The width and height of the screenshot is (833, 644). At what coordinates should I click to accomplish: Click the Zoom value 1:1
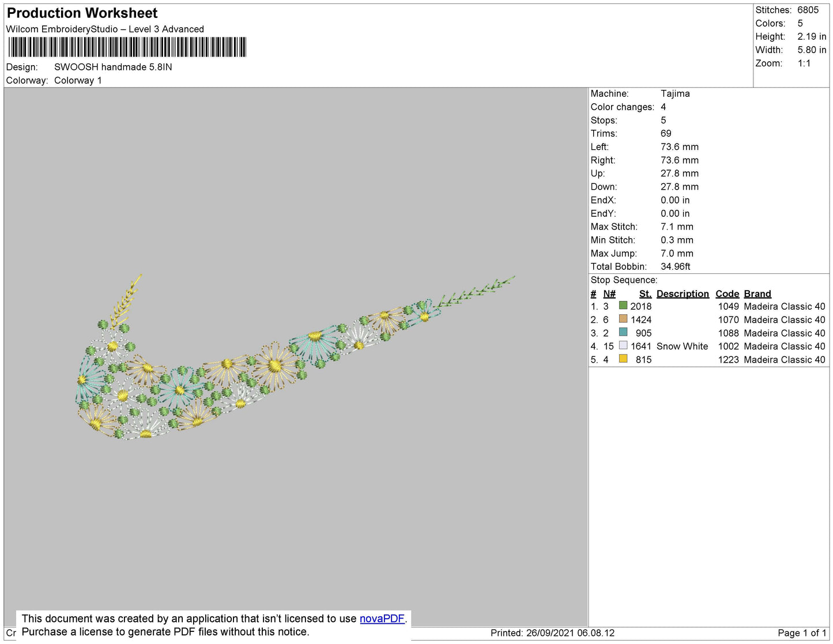pyautogui.click(x=804, y=63)
